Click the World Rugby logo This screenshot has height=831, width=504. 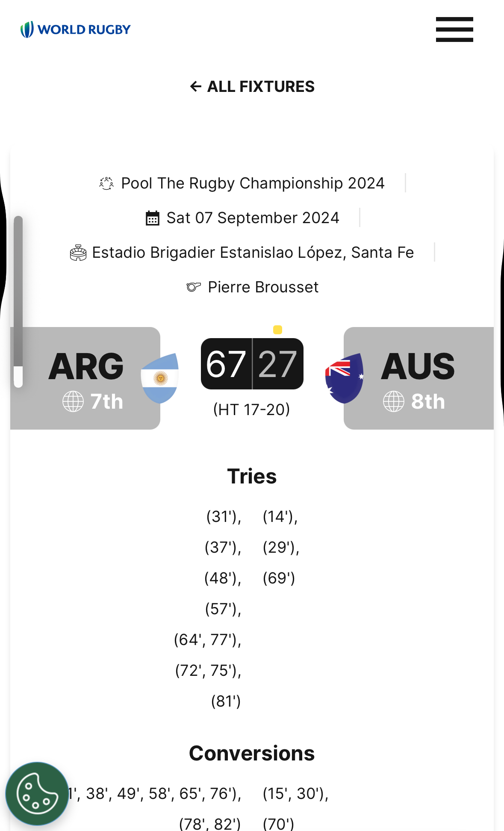point(76,29)
